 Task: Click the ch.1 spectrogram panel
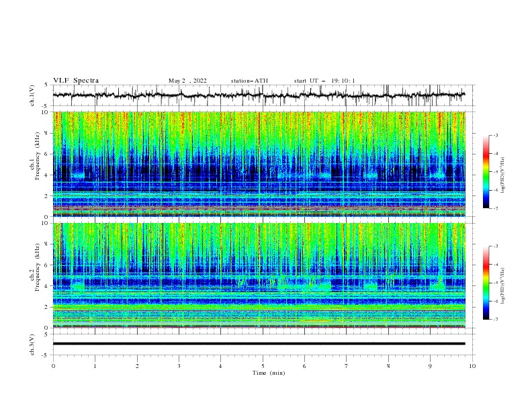pos(259,164)
